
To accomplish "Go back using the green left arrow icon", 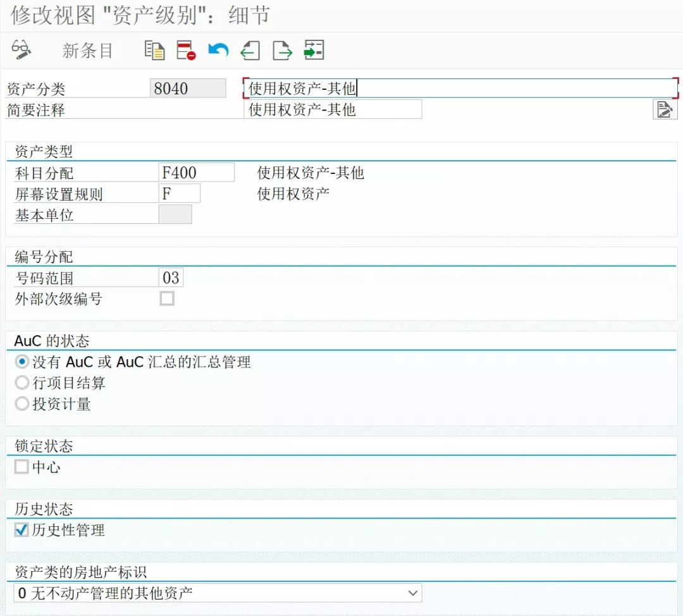I will coord(249,49).
